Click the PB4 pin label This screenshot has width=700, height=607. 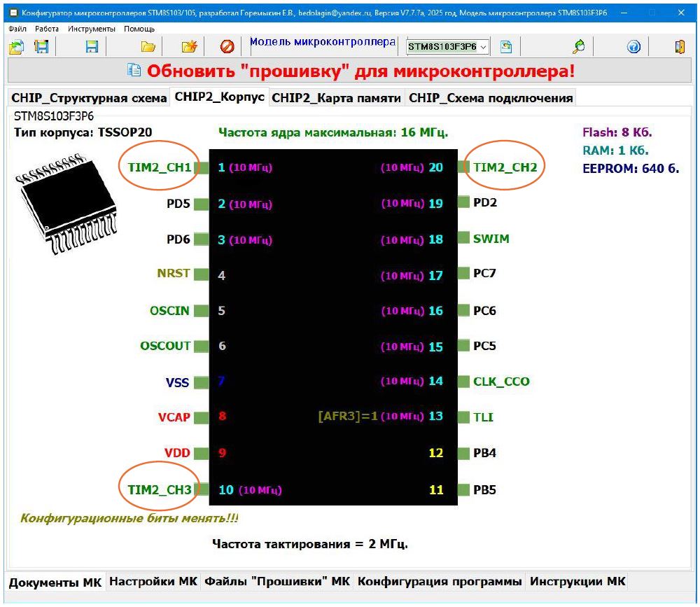point(484,452)
